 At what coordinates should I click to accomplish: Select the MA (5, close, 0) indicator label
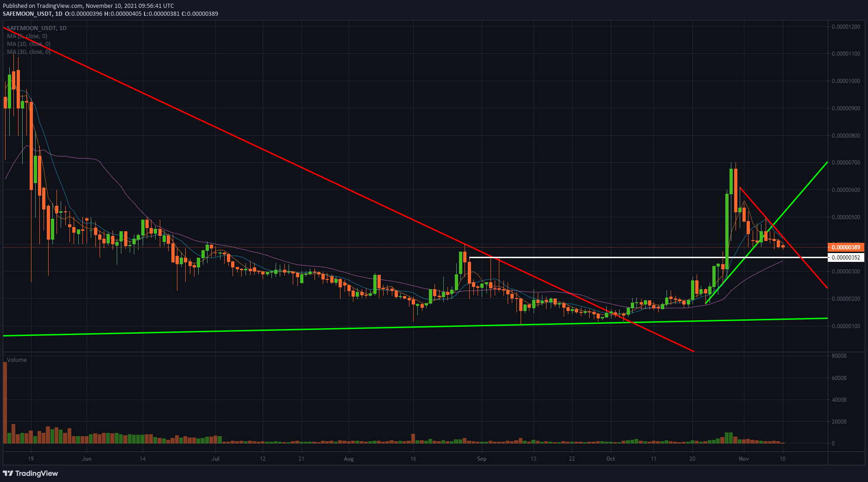pyautogui.click(x=27, y=36)
